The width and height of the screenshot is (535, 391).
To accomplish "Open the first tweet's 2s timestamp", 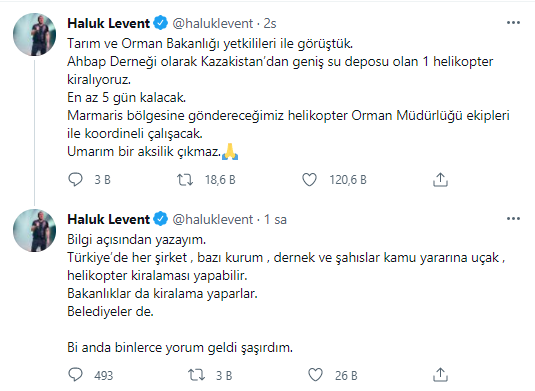I will click(270, 23).
